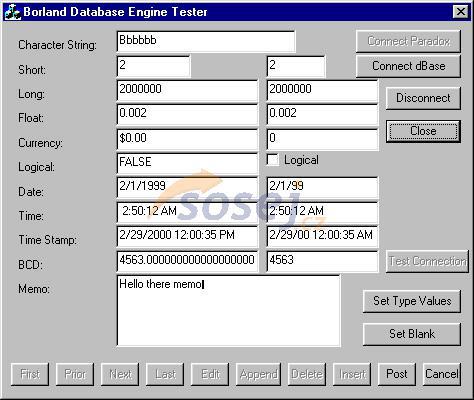Toggle the Logical checkbox
Screen dimensions: 474x400
(x=273, y=160)
